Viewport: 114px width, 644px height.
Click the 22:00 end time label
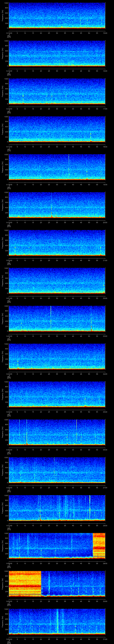click(x=105, y=298)
